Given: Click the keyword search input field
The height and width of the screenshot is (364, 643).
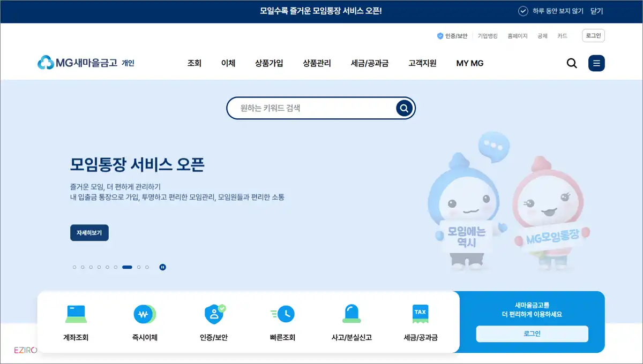Looking at the screenshot, I should point(311,108).
